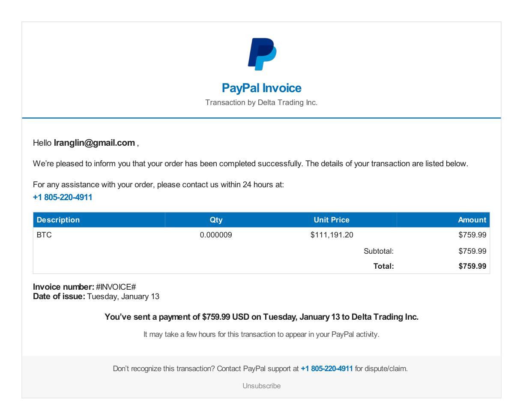
Task: Click the $111,191.20 unit price value
Action: point(332,235)
